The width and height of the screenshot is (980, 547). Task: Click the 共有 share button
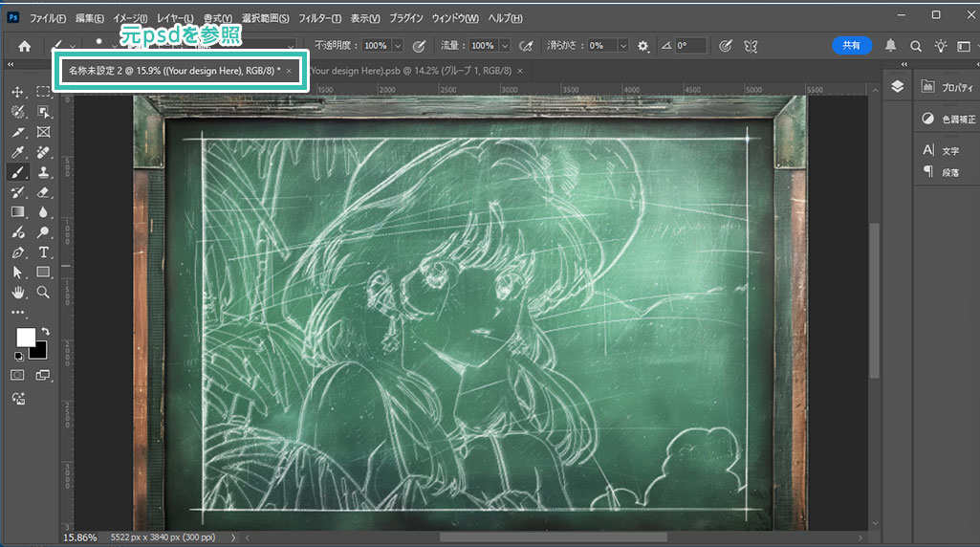pos(851,45)
